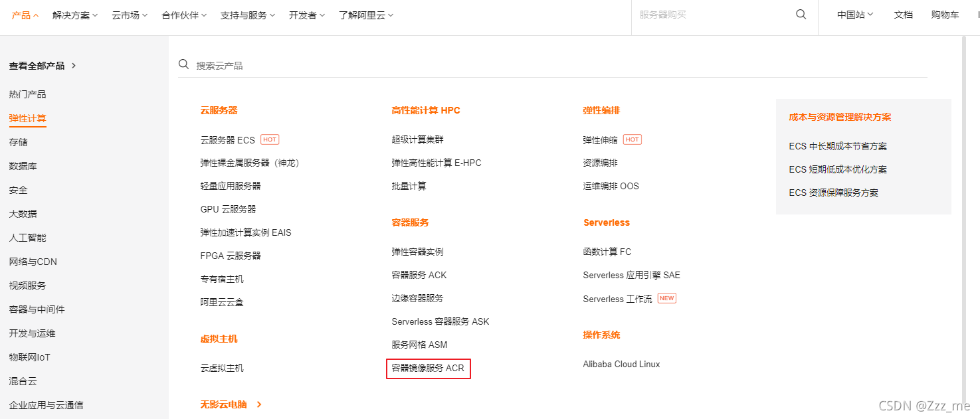Open 超级计算集群 link
This screenshot has height=419, width=980.
click(417, 139)
